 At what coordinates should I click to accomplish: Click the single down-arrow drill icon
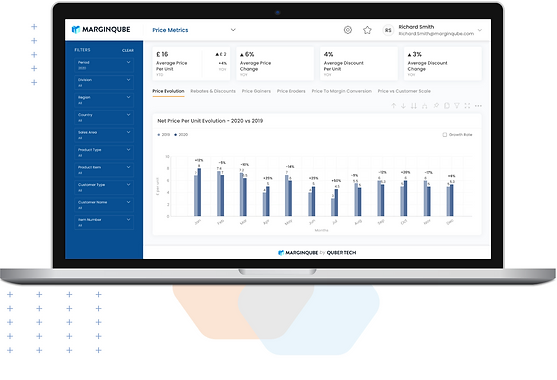tap(403, 106)
